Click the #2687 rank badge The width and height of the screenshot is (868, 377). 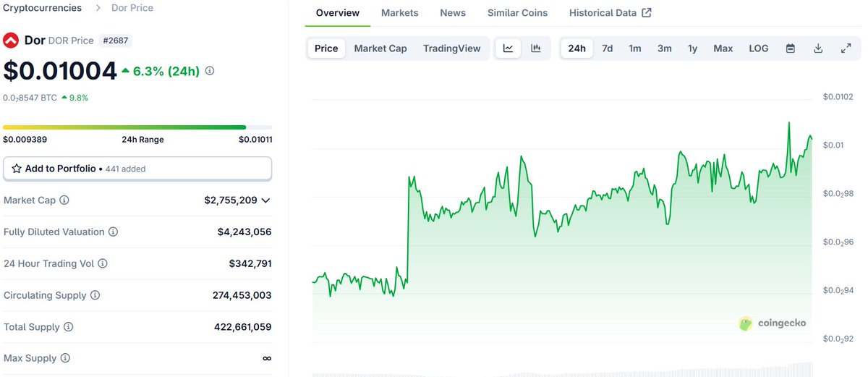click(x=116, y=41)
